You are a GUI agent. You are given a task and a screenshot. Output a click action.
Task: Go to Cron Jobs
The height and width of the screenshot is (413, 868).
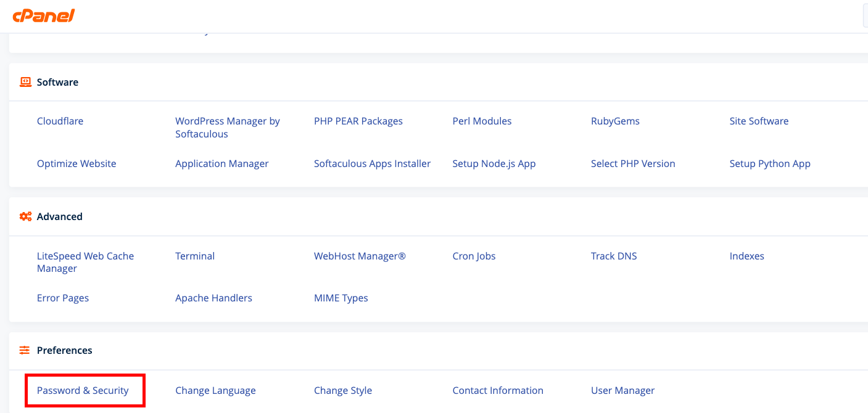(474, 256)
